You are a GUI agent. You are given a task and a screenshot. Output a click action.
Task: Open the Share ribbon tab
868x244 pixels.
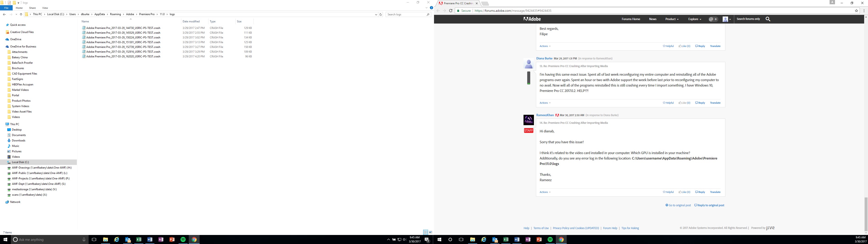coord(32,8)
